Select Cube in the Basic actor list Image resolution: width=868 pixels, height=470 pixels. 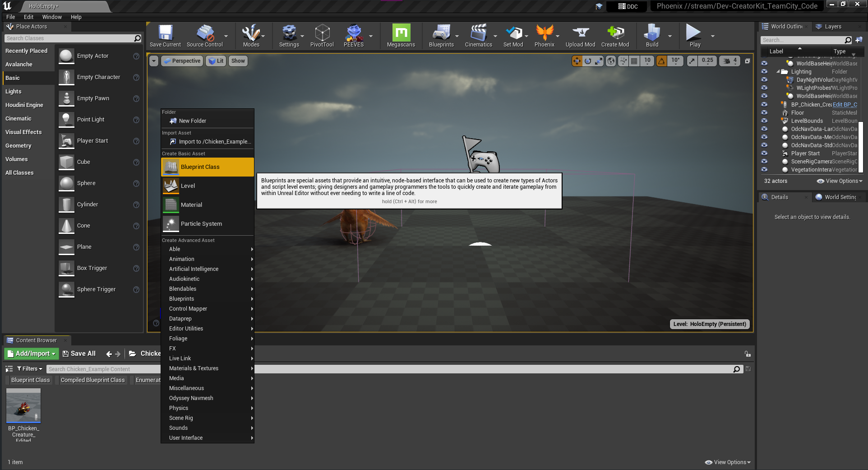point(99,162)
